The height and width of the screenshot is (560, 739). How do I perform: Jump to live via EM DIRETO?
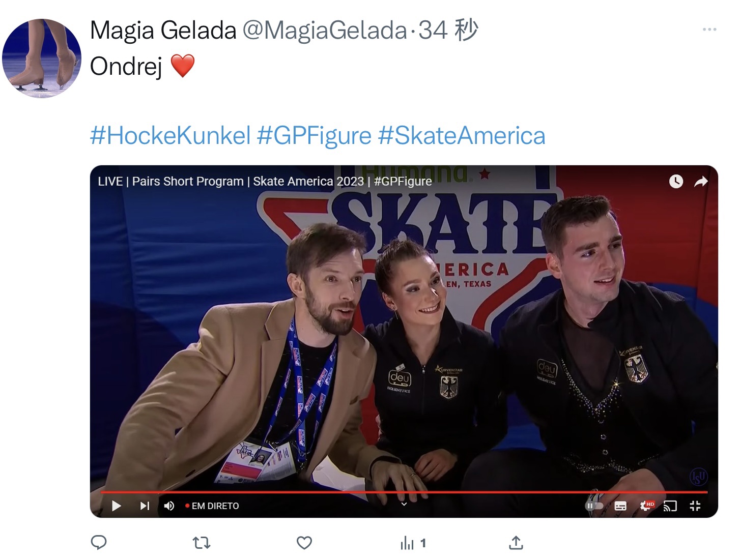(212, 506)
